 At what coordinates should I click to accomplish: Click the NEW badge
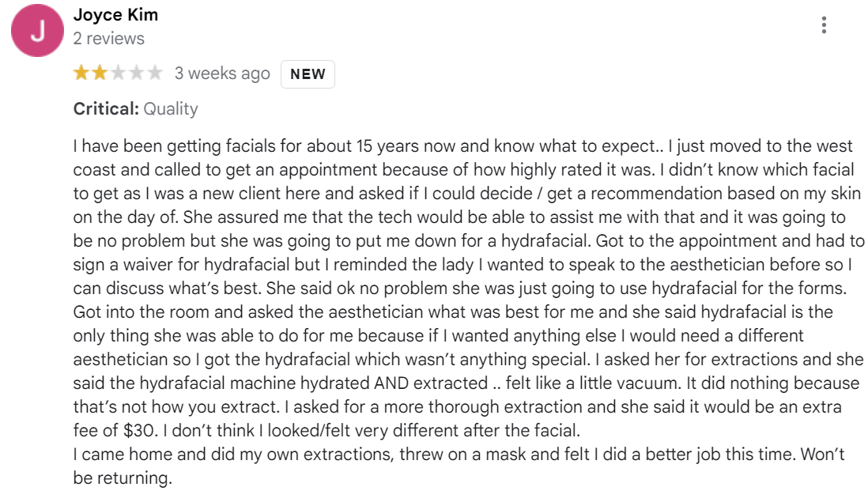click(x=308, y=74)
